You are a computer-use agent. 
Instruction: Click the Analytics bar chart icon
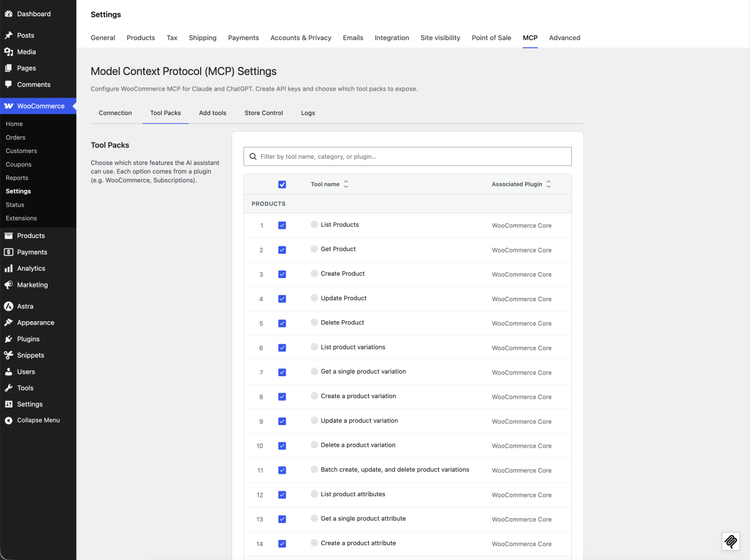click(9, 268)
